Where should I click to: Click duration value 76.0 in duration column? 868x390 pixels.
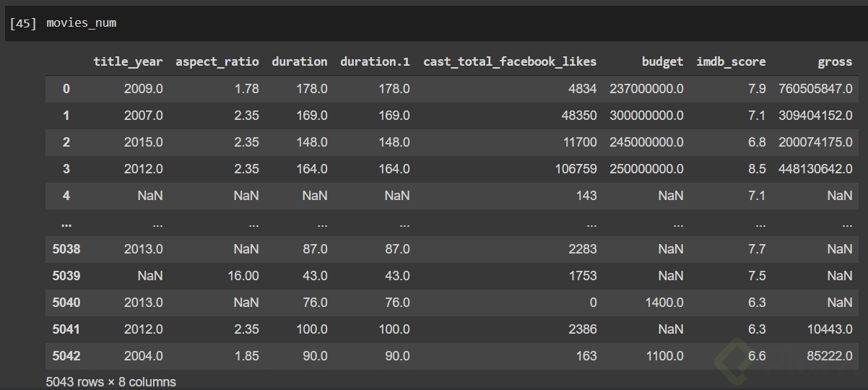[x=315, y=302]
